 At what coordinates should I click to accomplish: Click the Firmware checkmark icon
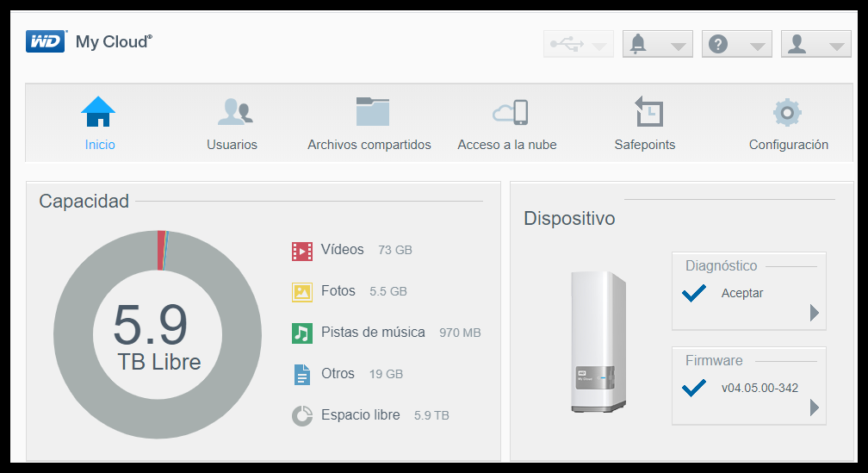pyautogui.click(x=694, y=388)
